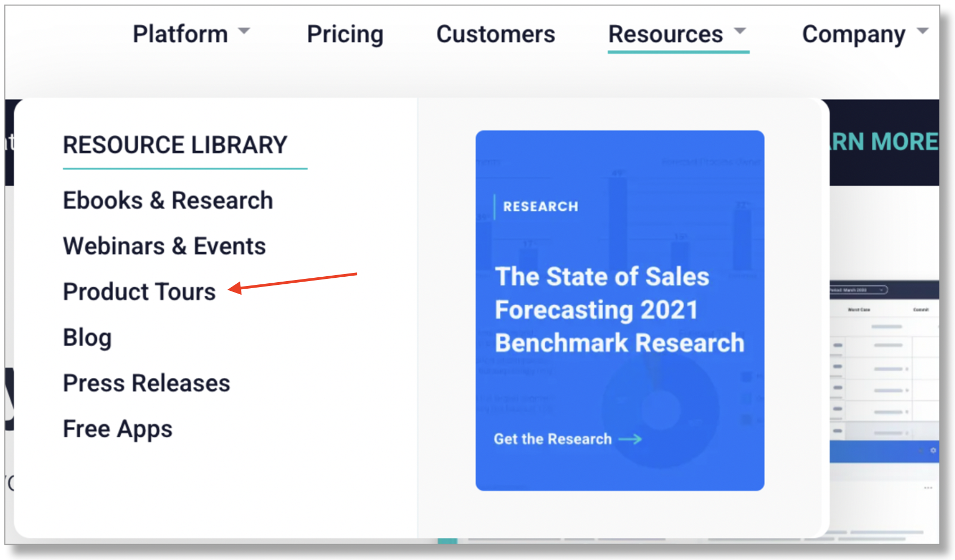Image resolution: width=955 pixels, height=560 pixels.
Task: Collapse the Resources dropdown arrow
Action: [x=740, y=31]
